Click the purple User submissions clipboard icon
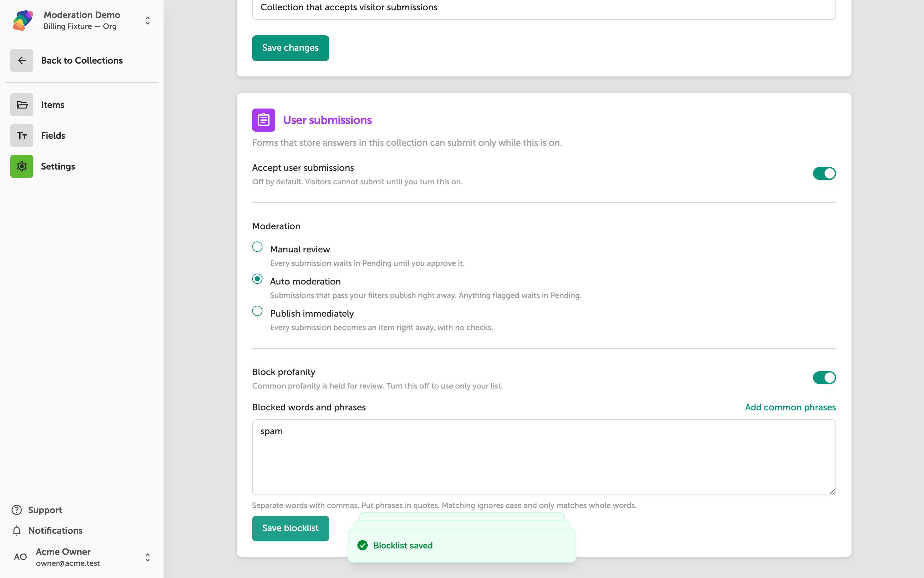 pyautogui.click(x=263, y=120)
